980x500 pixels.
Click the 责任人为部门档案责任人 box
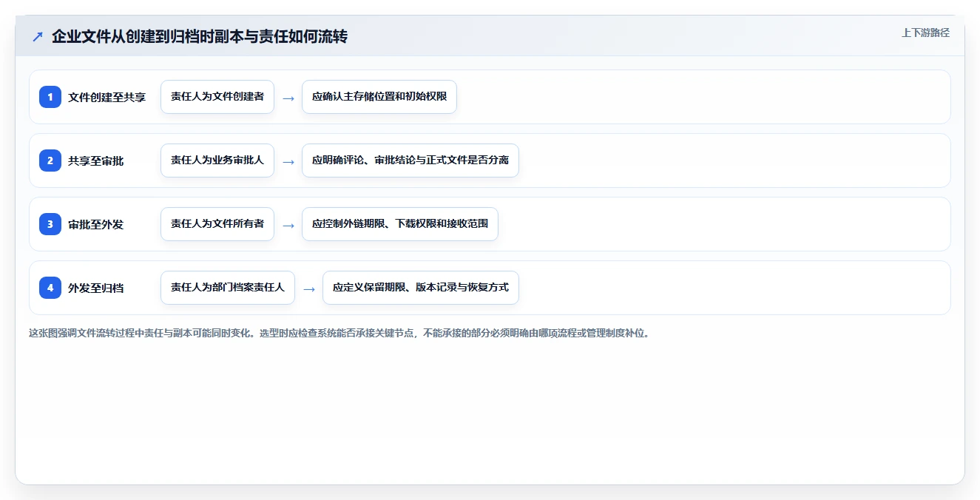[228, 288]
